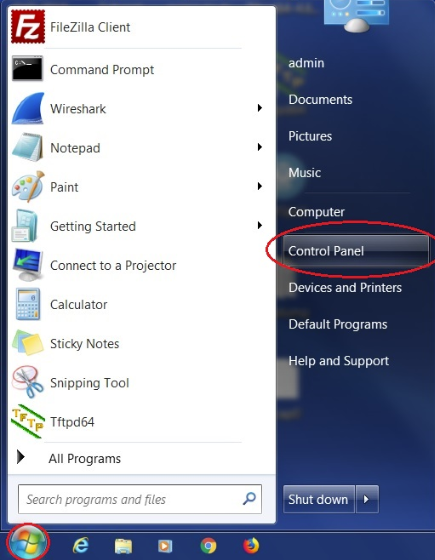This screenshot has width=435, height=560.
Task: Open Firefox from the taskbar
Action: [251, 545]
